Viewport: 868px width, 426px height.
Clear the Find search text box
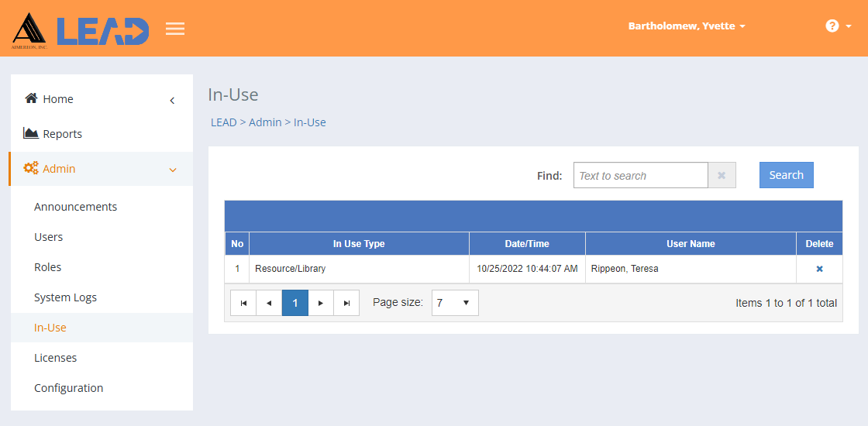pos(722,176)
